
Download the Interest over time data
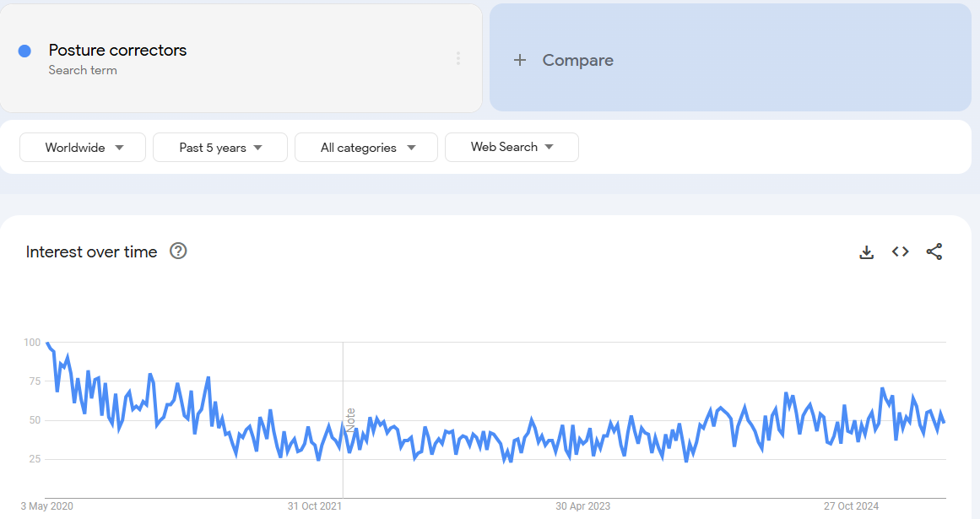click(866, 251)
